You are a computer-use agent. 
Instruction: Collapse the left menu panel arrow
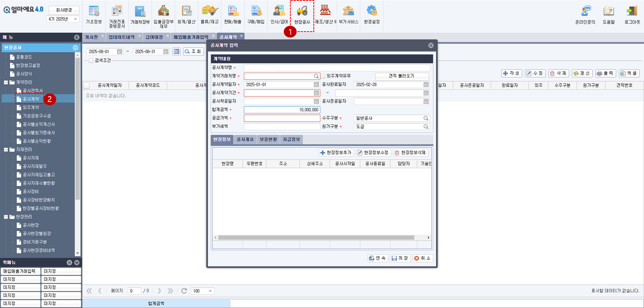click(77, 37)
